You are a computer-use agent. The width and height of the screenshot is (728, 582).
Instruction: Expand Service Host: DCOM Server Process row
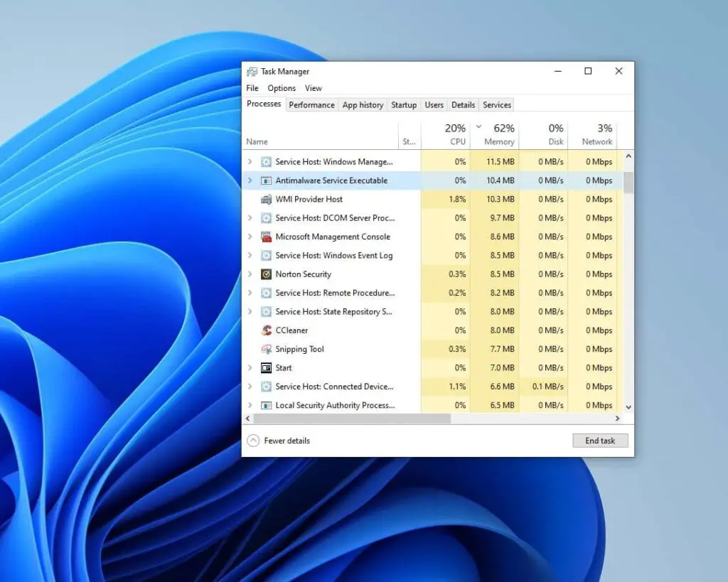[x=250, y=218]
